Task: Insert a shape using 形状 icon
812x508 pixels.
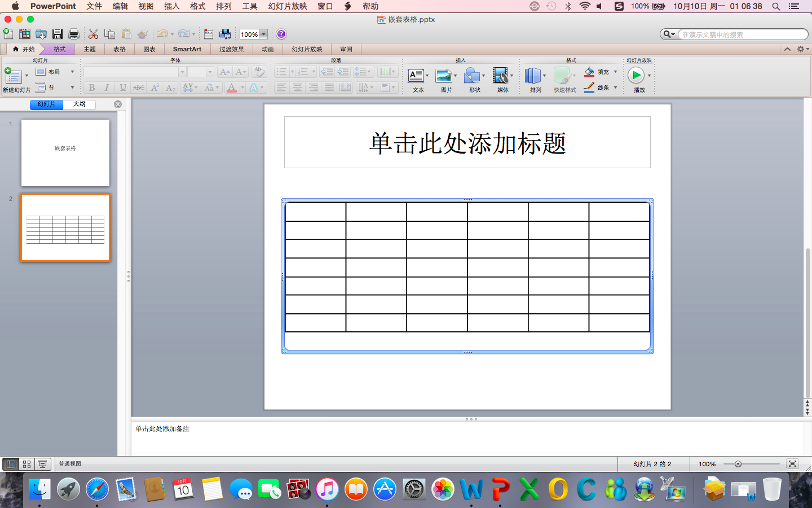Action: [472, 75]
